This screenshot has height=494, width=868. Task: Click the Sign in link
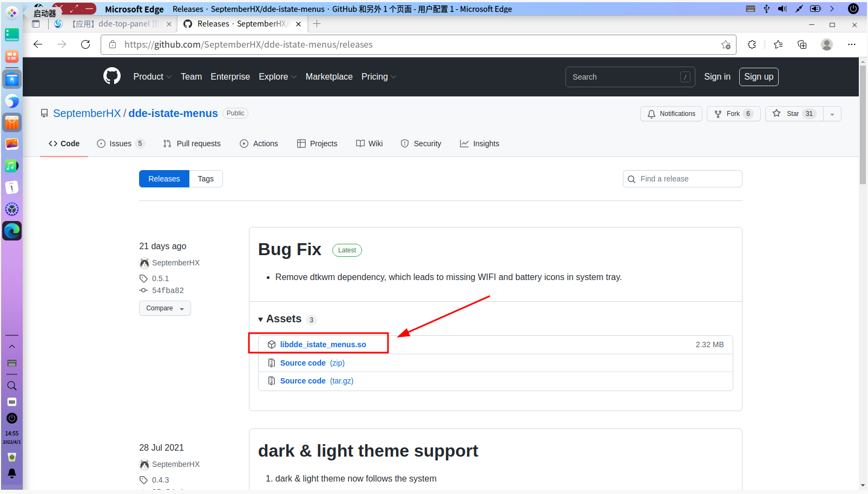click(x=717, y=77)
